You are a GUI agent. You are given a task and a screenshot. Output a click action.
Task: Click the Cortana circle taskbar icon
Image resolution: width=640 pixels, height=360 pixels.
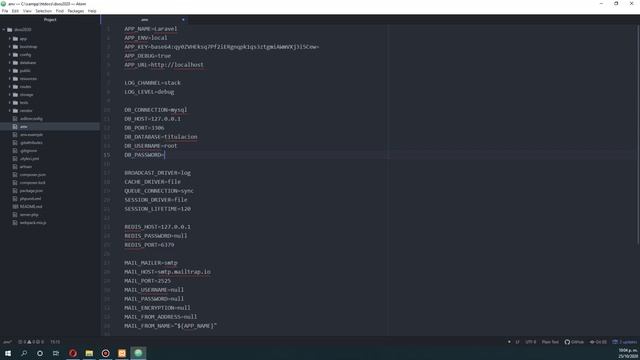coord(40,353)
